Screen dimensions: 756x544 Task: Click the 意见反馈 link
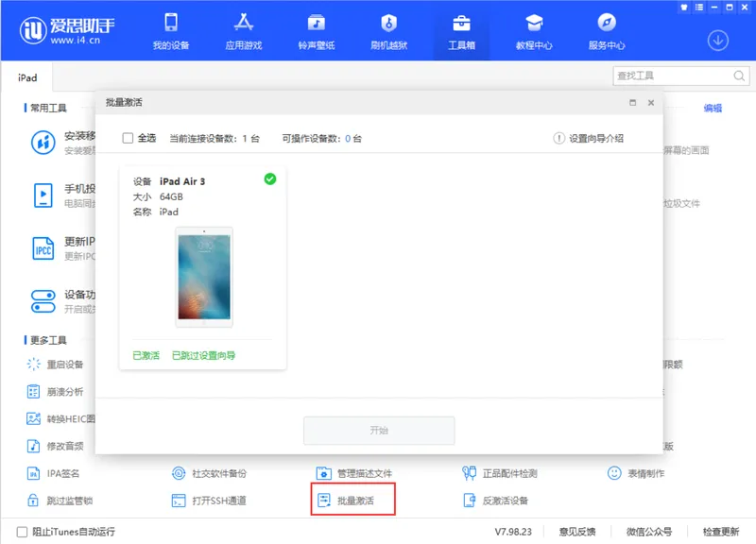coord(577,532)
